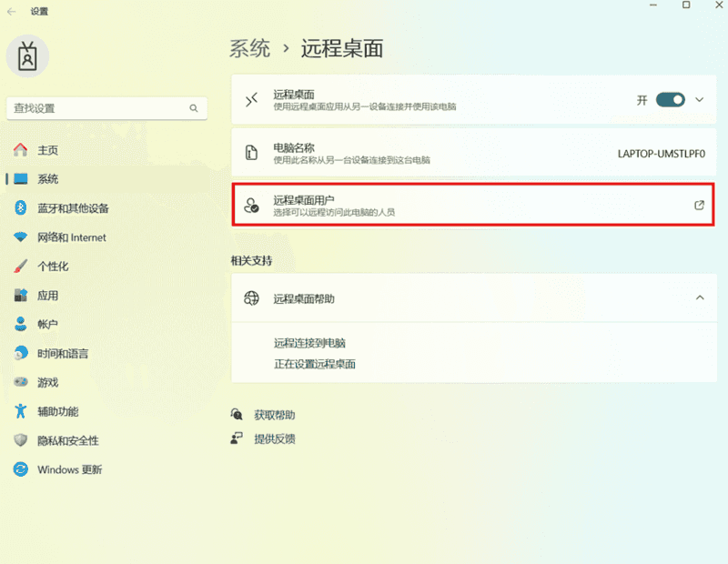
Task: Click the 电脑名称 document icon
Action: click(251, 153)
